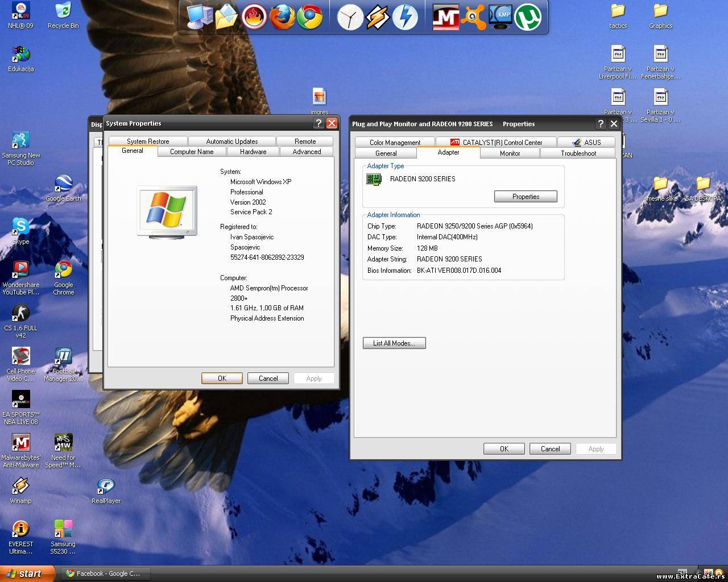Open the CATALYST(R) Control Center tab
This screenshot has height=582, width=728.
496,143
